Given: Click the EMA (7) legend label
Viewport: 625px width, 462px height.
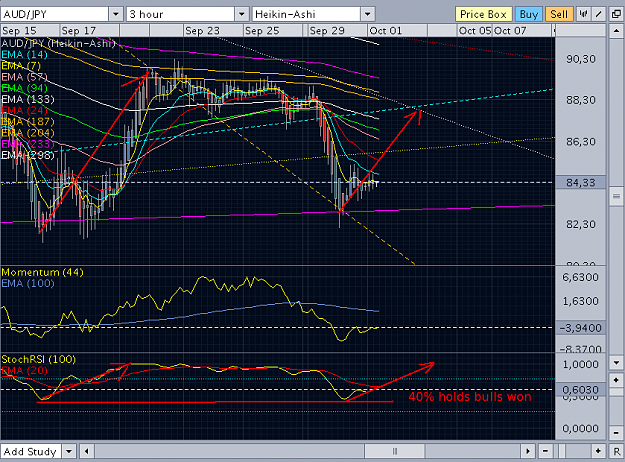Looking at the screenshot, I should click(x=21, y=65).
